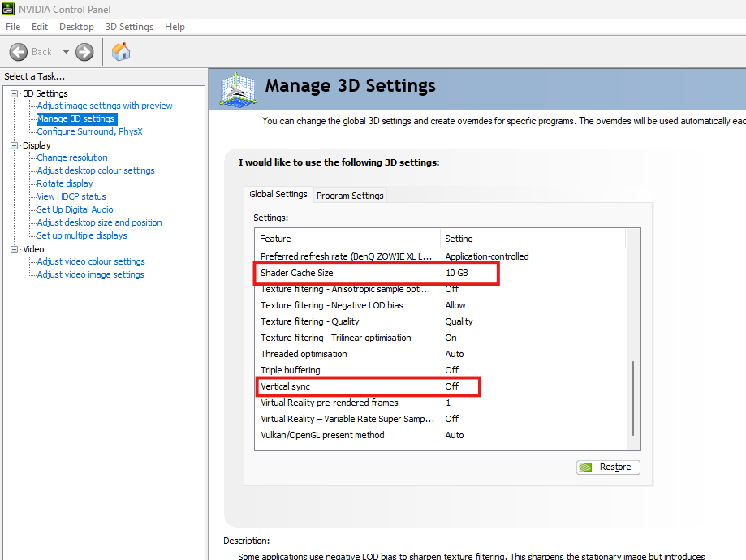Collapse the Video tree node
Screen dimensions: 746x560
pyautogui.click(x=15, y=249)
